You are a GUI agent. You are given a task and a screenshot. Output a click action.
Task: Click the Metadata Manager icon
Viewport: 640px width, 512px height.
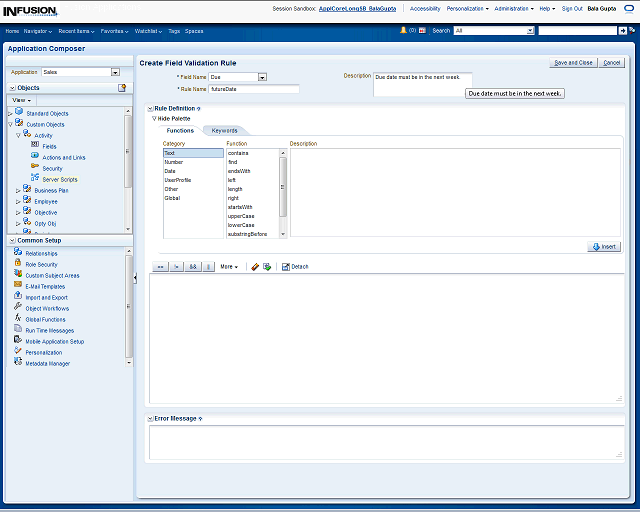point(18,362)
